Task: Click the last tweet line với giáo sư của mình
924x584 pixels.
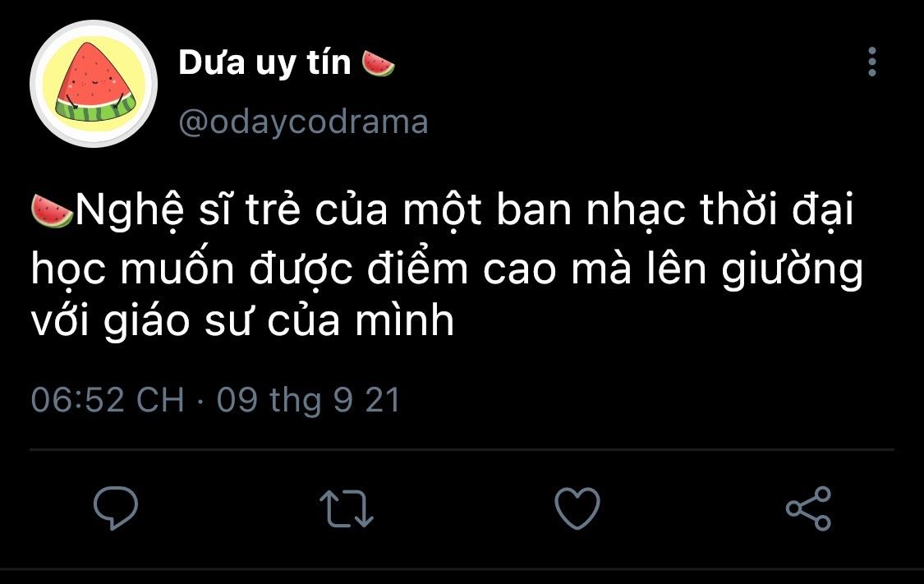Action: pyautogui.click(x=243, y=322)
